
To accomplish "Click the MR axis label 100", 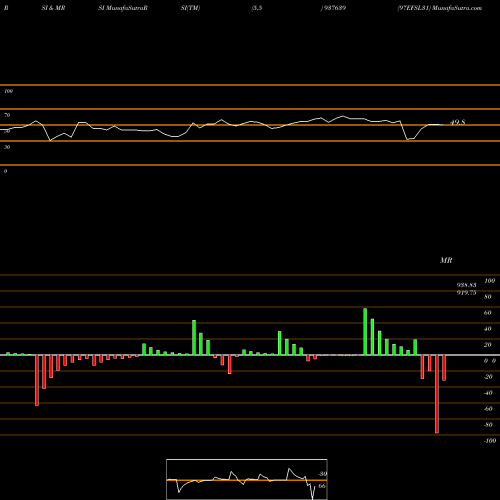I will (x=489, y=281).
